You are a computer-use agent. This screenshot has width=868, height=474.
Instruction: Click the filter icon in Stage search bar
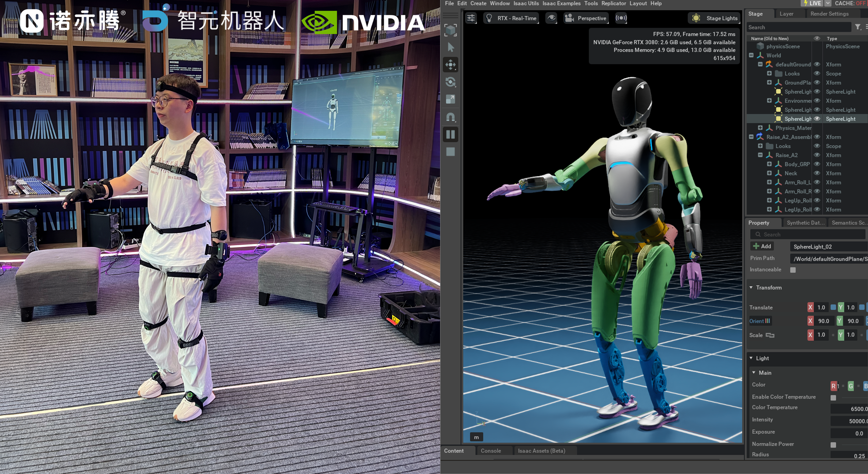click(x=857, y=28)
